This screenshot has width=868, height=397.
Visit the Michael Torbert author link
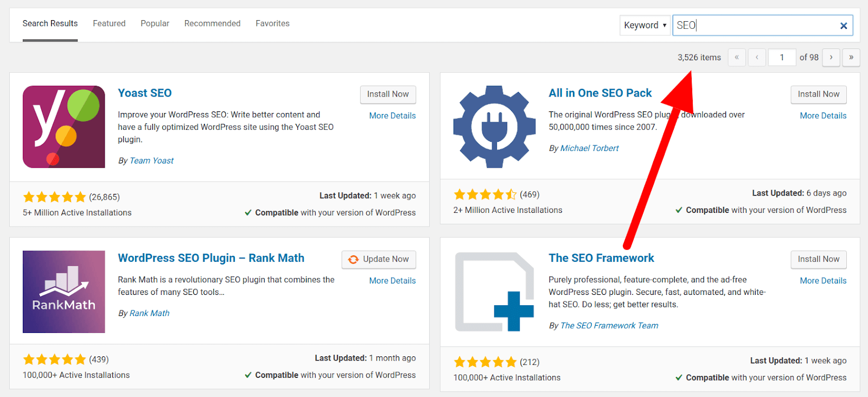click(589, 148)
